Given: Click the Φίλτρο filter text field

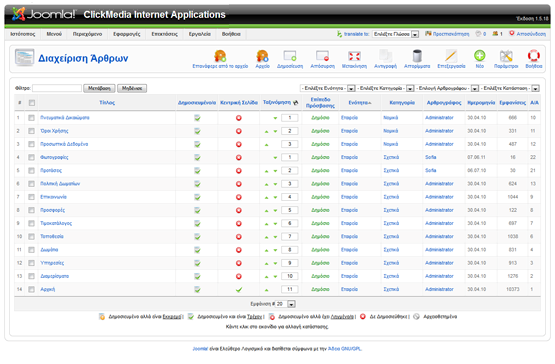Looking at the screenshot, I should [x=57, y=88].
